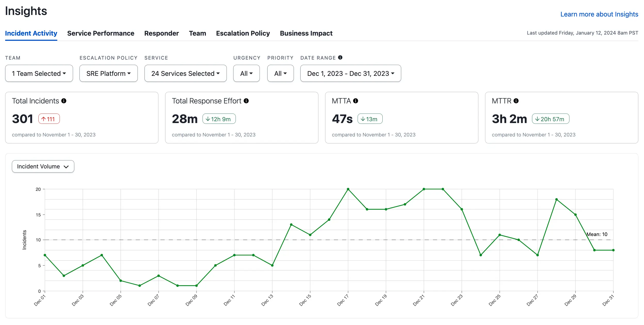Screen dimensions: 644x325
Task: Click the Total Incidents info icon
Action: point(64,101)
